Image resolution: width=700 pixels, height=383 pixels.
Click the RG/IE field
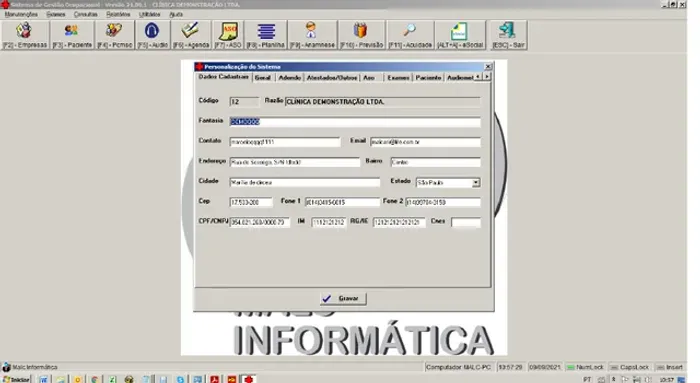pyautogui.click(x=399, y=222)
